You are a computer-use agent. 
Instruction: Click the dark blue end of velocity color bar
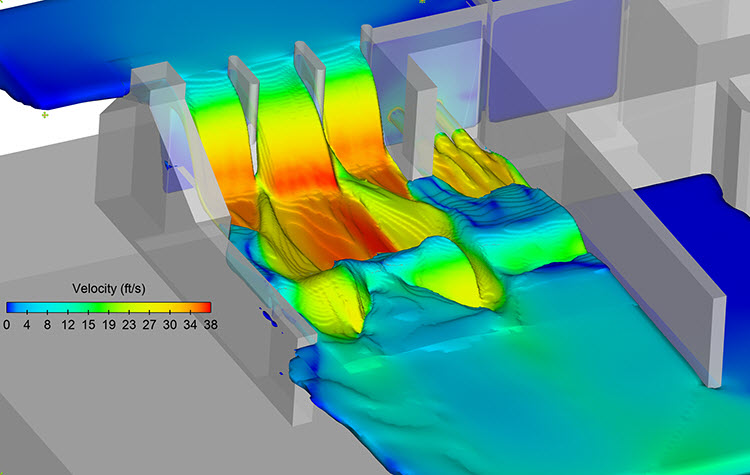tap(11, 307)
